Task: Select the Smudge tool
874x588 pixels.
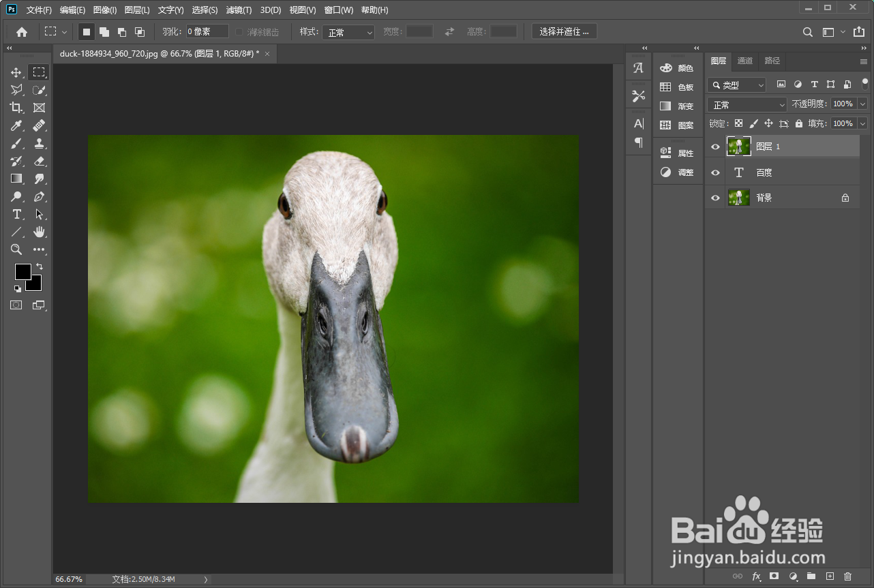Action: [39, 179]
